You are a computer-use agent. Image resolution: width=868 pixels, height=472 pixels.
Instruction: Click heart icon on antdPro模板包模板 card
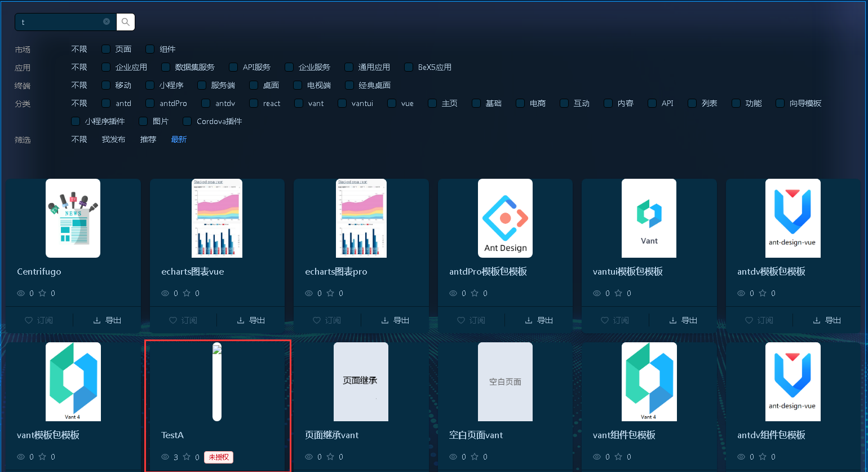[461, 320]
